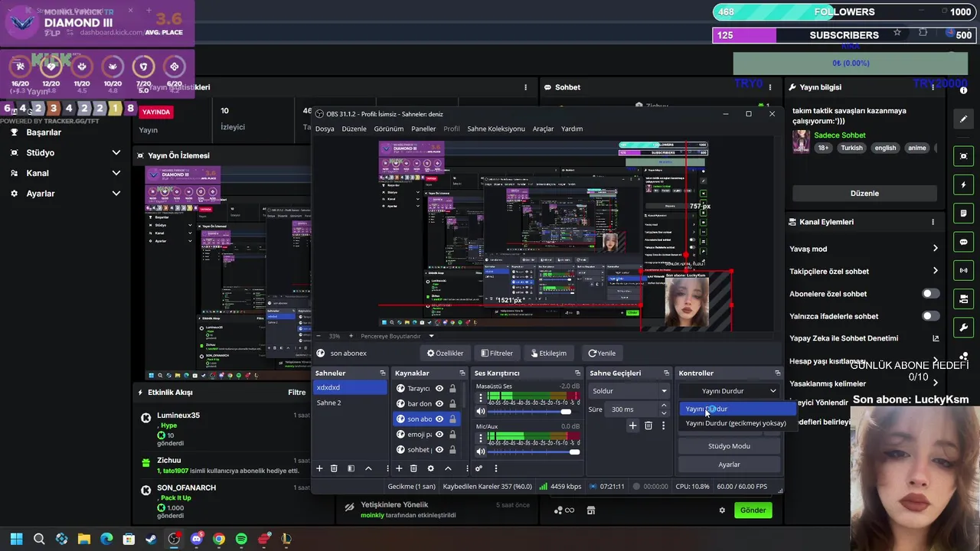This screenshot has width=980, height=551.
Task: Open Spotify from the Windows taskbar
Action: pyautogui.click(x=241, y=539)
